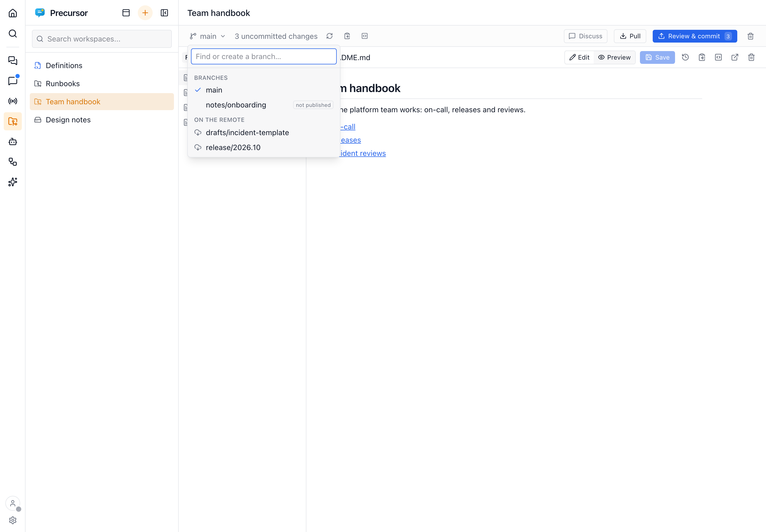The height and width of the screenshot is (532, 766).
Task: Click the layout icon next to Precursor
Action: tap(126, 13)
